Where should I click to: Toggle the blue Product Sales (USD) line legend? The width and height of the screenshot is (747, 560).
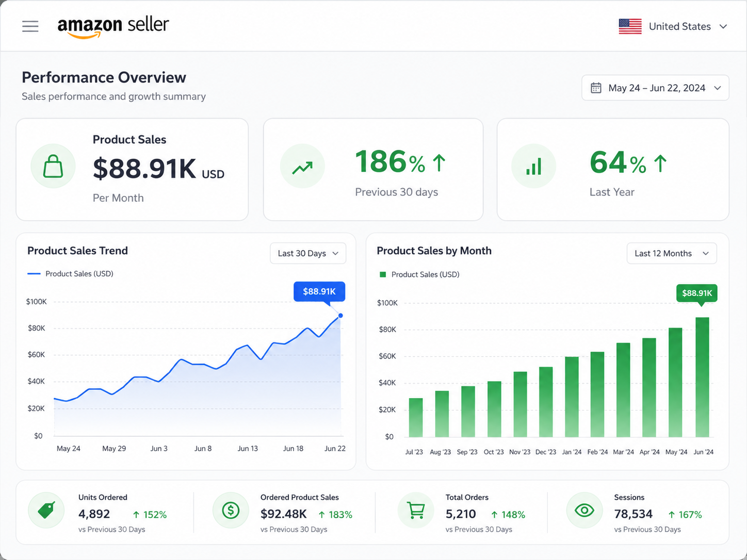click(70, 274)
